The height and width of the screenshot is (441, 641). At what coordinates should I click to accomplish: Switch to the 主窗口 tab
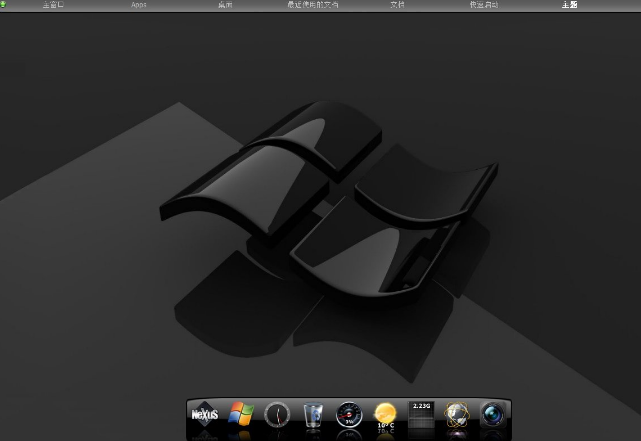[53, 4]
